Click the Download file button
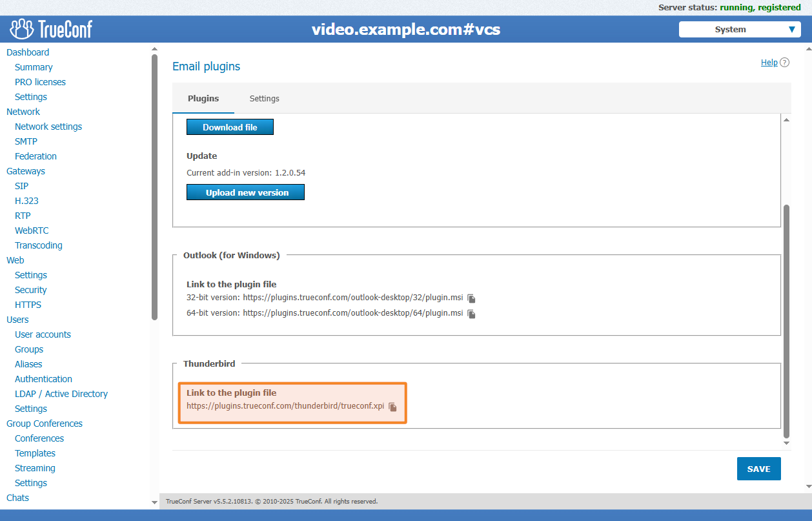This screenshot has height=521, width=812. pos(230,127)
